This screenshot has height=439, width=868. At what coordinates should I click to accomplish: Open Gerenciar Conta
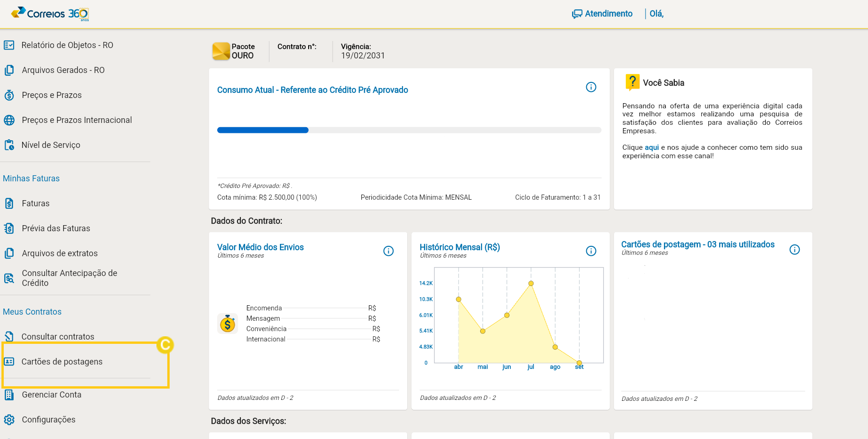pos(52,395)
